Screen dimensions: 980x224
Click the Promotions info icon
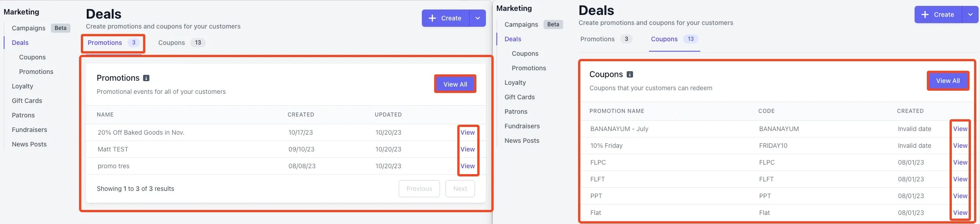pyautogui.click(x=146, y=78)
